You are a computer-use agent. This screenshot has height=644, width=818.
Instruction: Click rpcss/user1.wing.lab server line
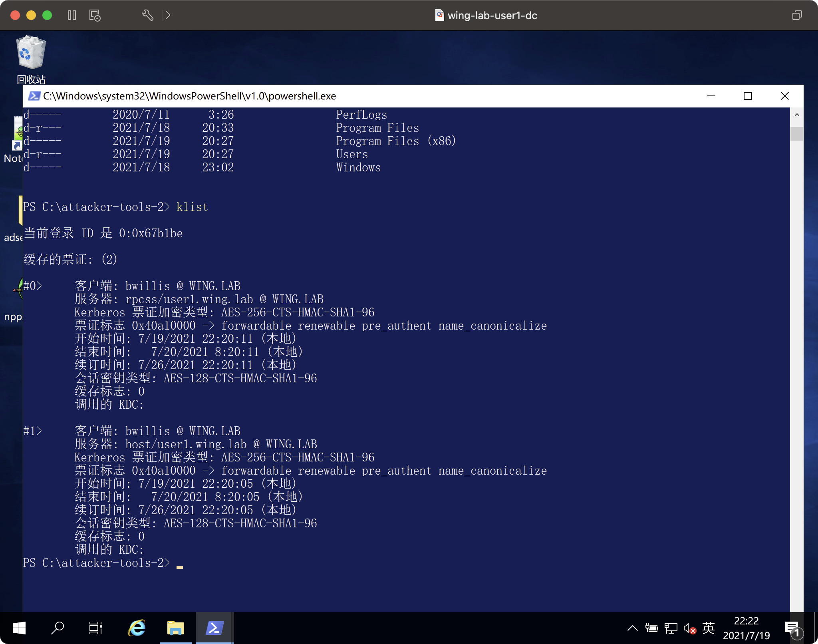tap(199, 299)
